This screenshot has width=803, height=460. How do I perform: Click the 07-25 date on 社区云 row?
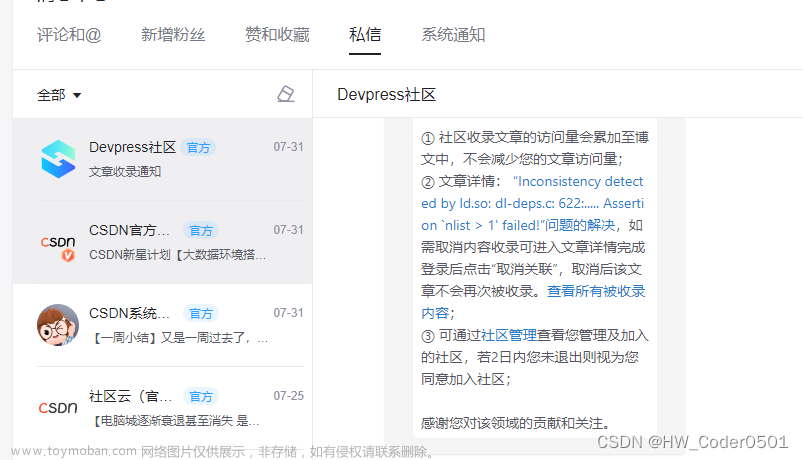(288, 396)
